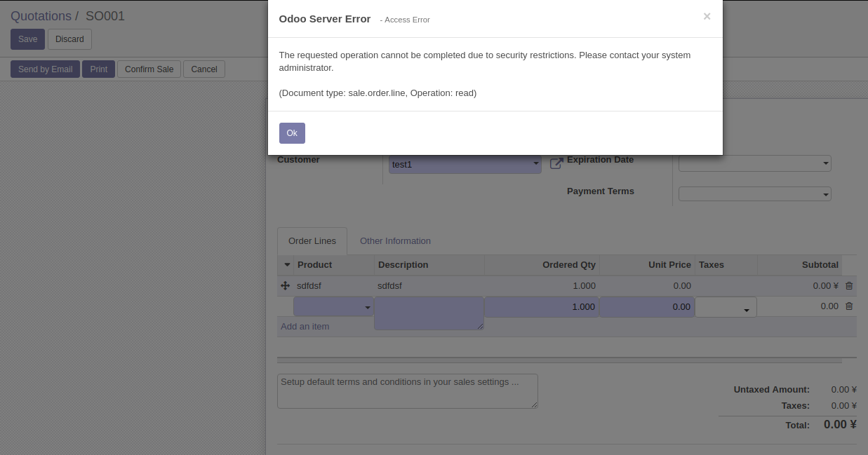Click the column options caret in the table header

point(287,265)
